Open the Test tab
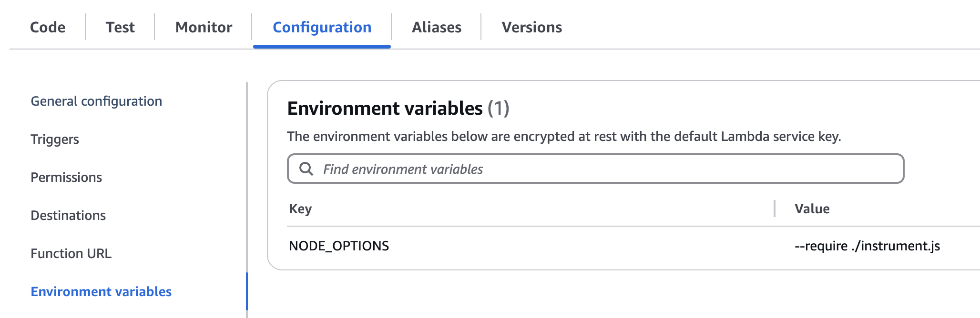This screenshot has height=318, width=980. pos(120,27)
